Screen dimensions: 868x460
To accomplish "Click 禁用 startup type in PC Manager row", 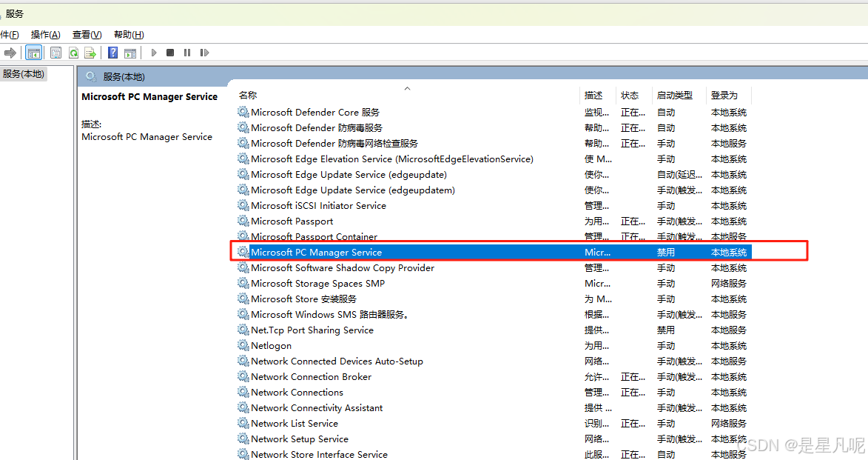I will point(666,252).
